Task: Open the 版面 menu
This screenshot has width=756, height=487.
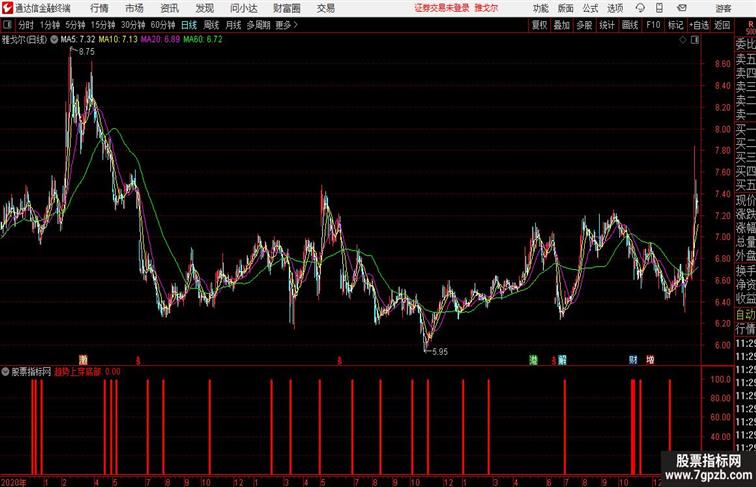Action: (566, 8)
